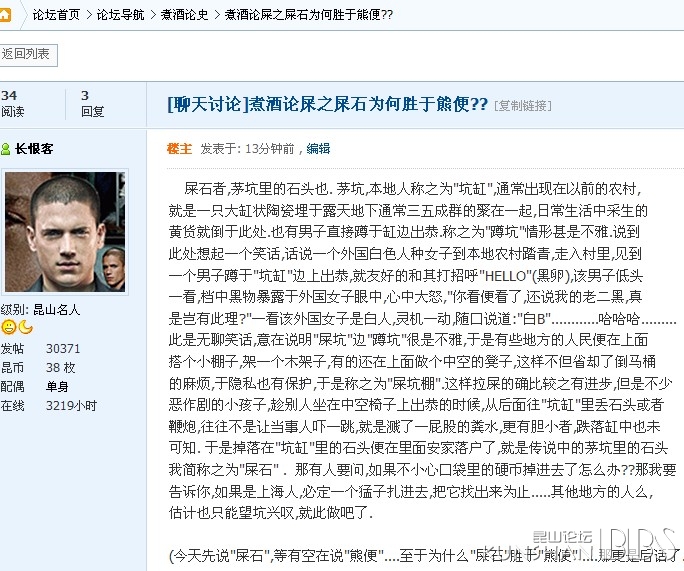
Task: Open 论坛首页 breadcrumb link
Action: (56, 15)
